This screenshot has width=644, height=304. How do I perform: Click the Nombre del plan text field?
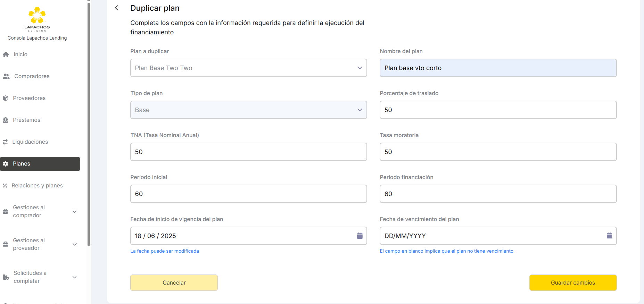[498, 68]
